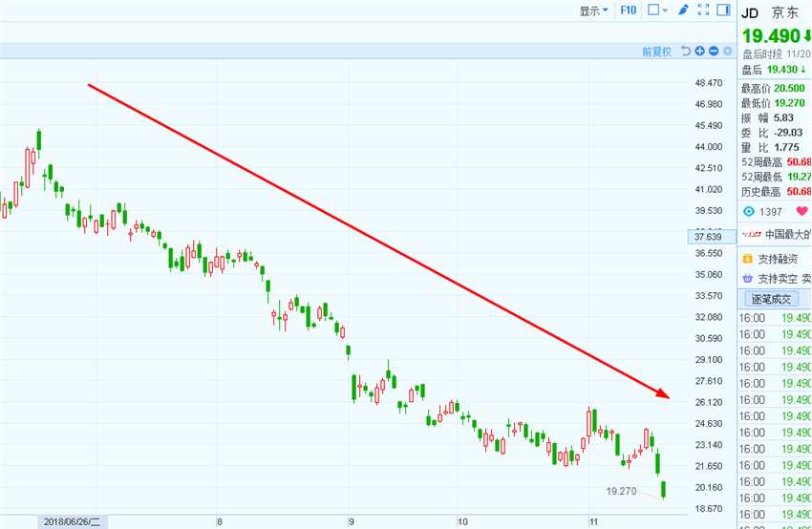This screenshot has width=812, height=529.
Task: Reset the chart with the undo arrow
Action: point(686,51)
